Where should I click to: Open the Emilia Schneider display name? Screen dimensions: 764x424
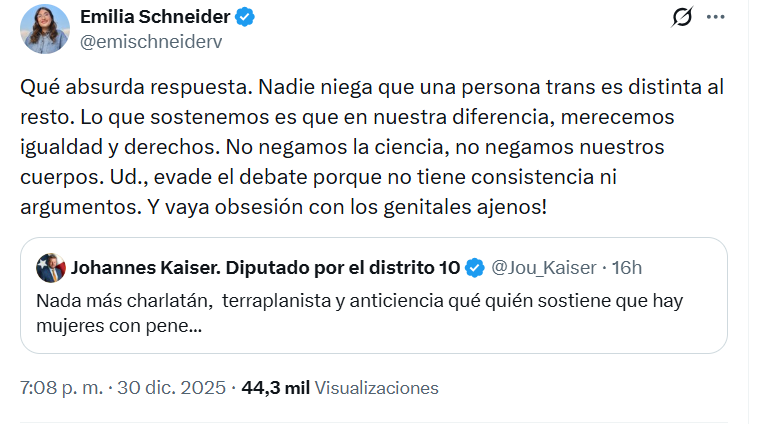(x=154, y=17)
